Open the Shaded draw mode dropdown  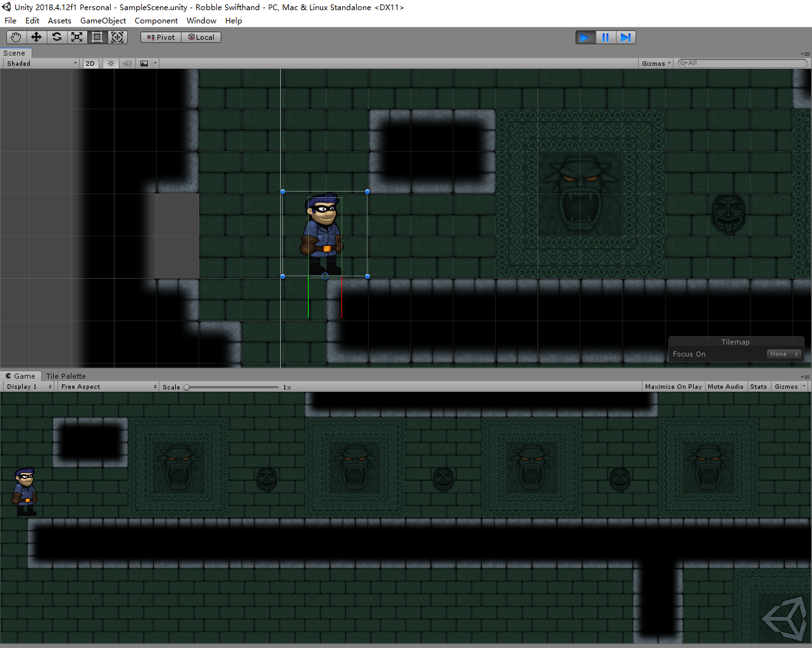click(x=41, y=63)
